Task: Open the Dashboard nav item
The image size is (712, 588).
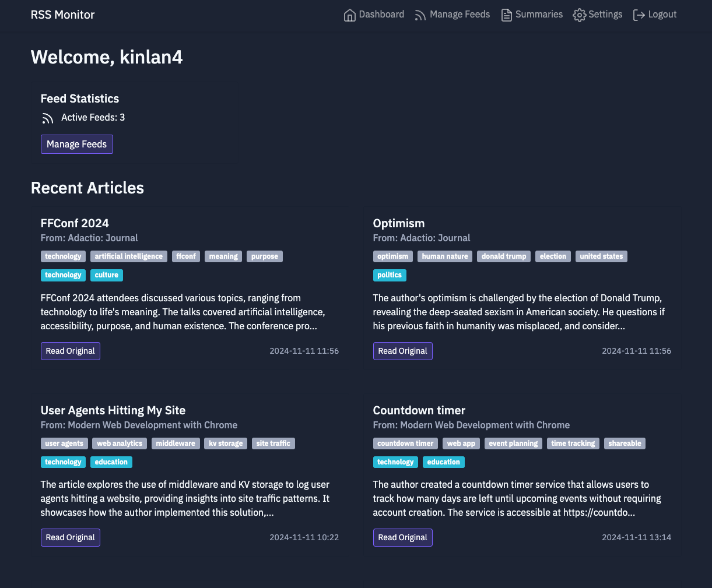Action: [x=374, y=15]
